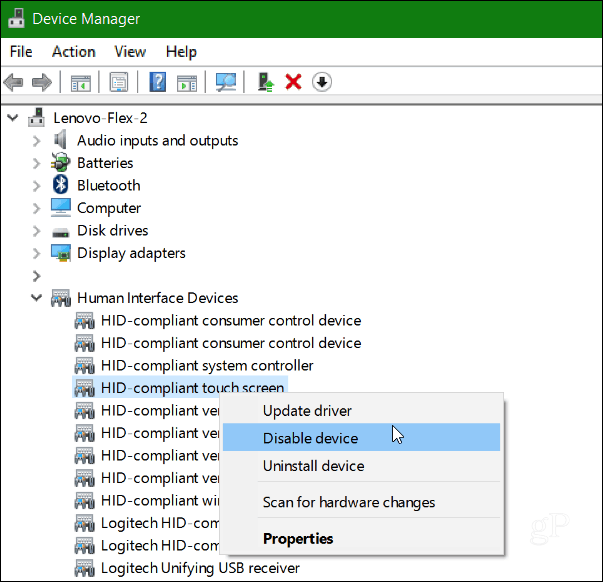Click the speaker icon beside Audio inputs
This screenshot has width=603, height=582.
(60, 139)
